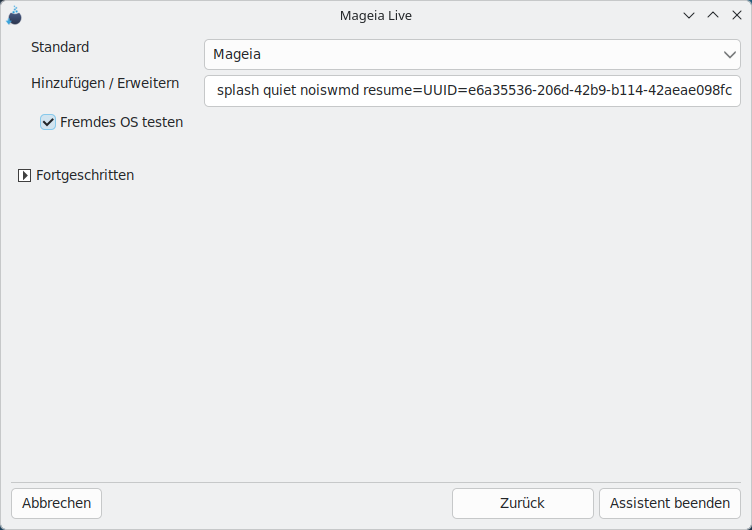Click the 'Mageia Live' title bar text
This screenshot has height=530, width=752.
tap(376, 16)
